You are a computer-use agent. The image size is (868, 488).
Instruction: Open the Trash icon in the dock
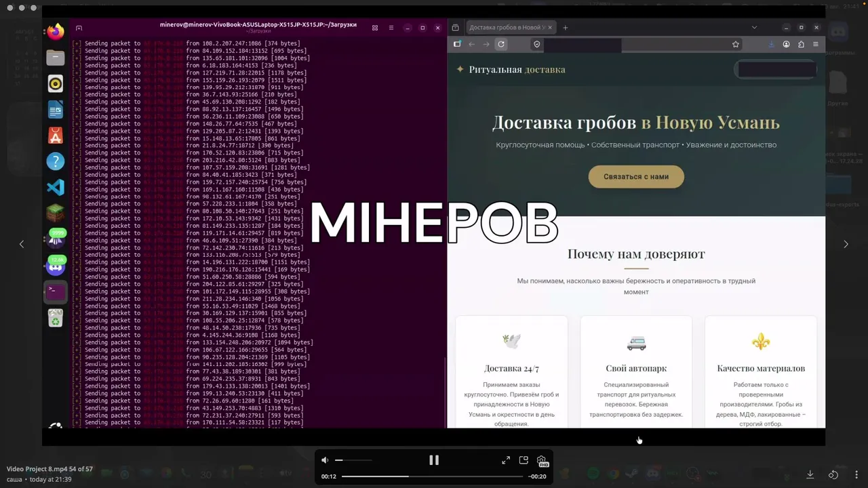(x=56, y=317)
